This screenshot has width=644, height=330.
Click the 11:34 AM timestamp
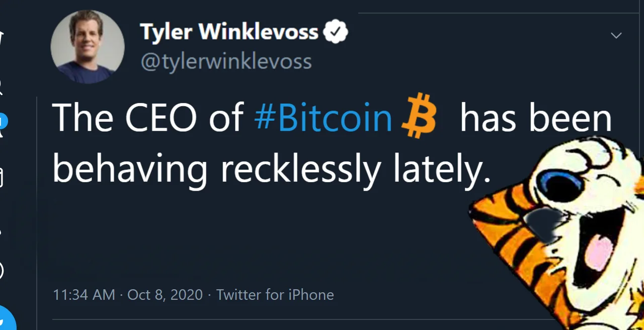(84, 295)
